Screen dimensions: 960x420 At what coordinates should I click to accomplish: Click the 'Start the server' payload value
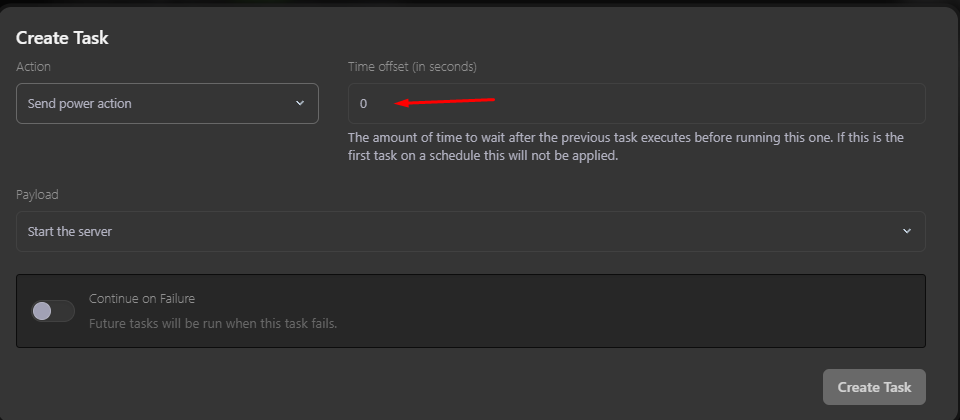(x=70, y=231)
